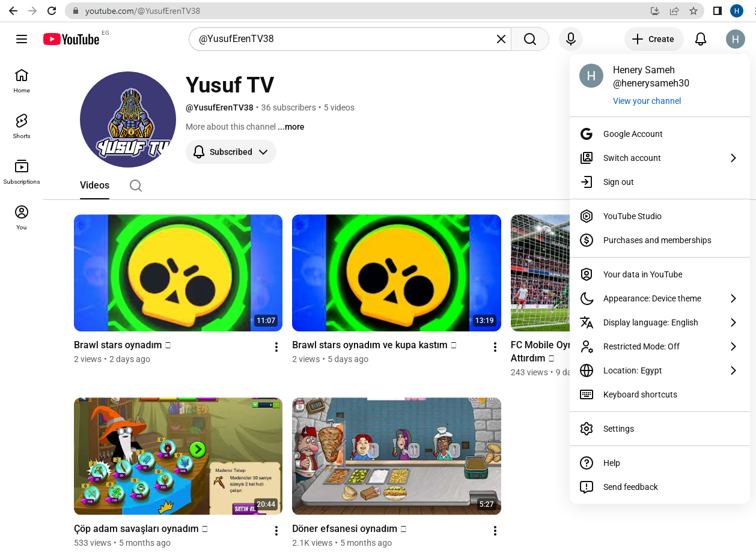This screenshot has height=559, width=756.
Task: Play the 20:44 wizard game thumbnail
Action: (178, 456)
